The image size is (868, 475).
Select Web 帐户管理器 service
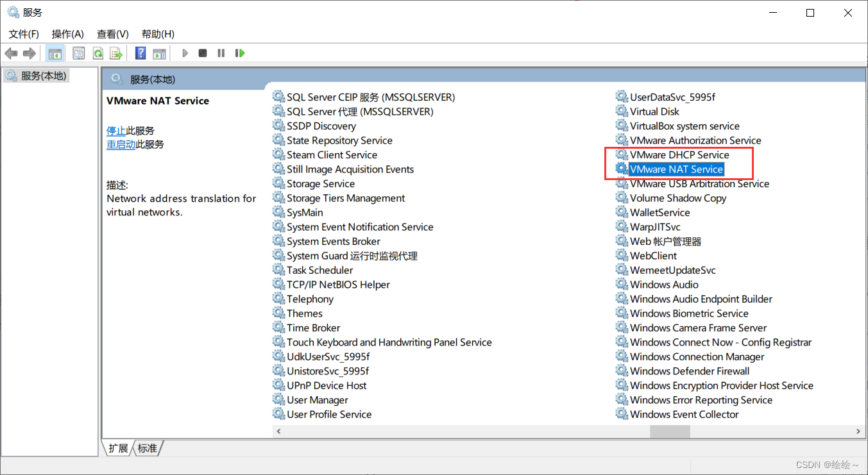click(x=665, y=241)
